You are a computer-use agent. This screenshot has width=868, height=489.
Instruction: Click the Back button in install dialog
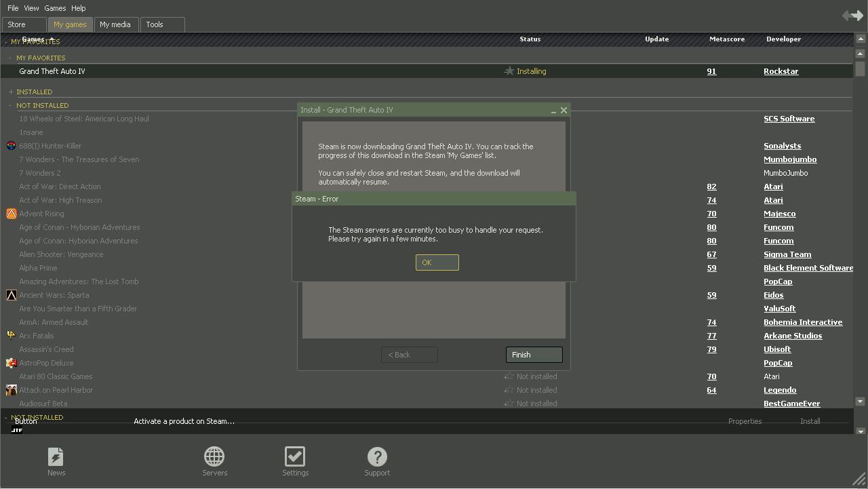tap(410, 355)
